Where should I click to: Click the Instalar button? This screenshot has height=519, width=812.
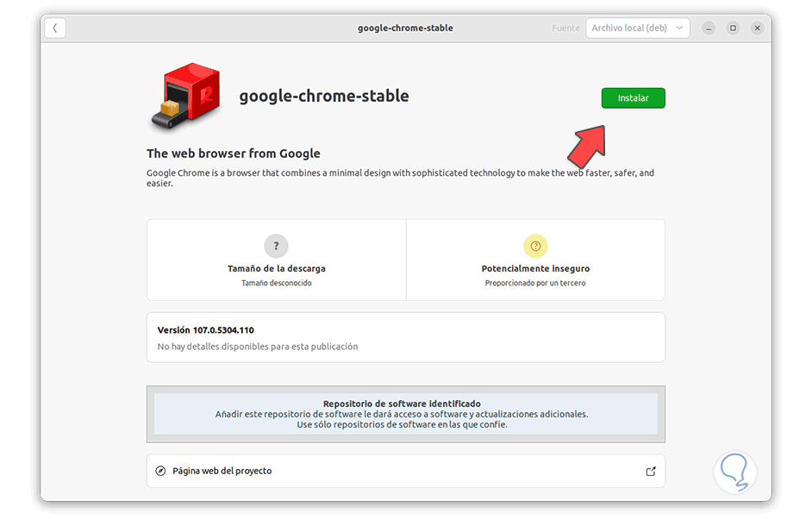(x=633, y=97)
